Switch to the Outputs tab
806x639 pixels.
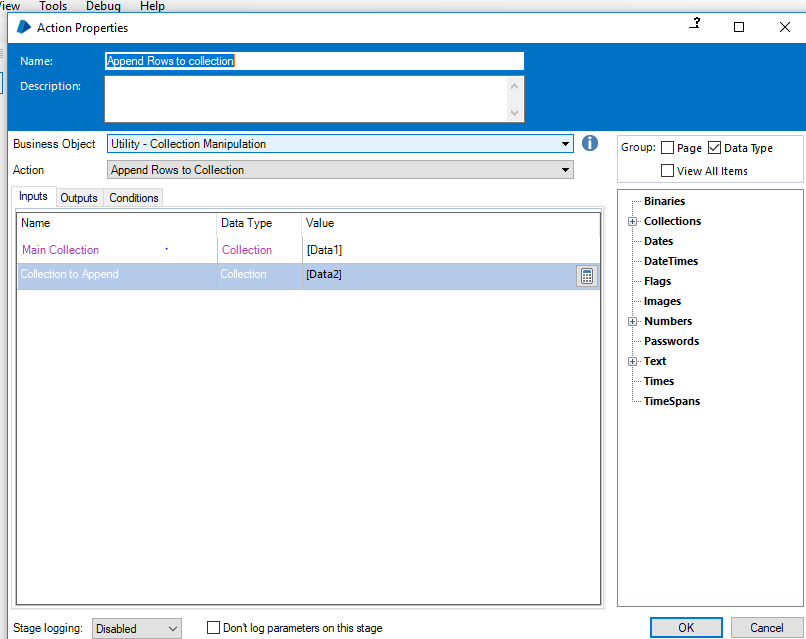(x=79, y=198)
